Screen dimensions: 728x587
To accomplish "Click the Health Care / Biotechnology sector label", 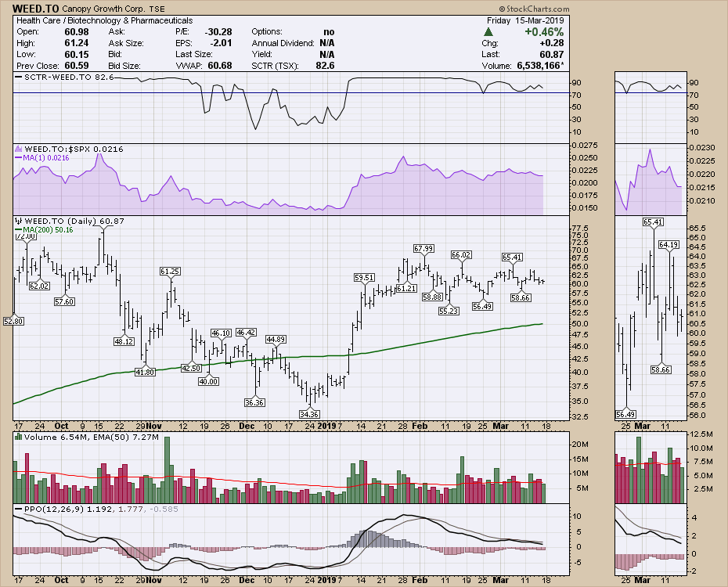I will pyautogui.click(x=104, y=20).
